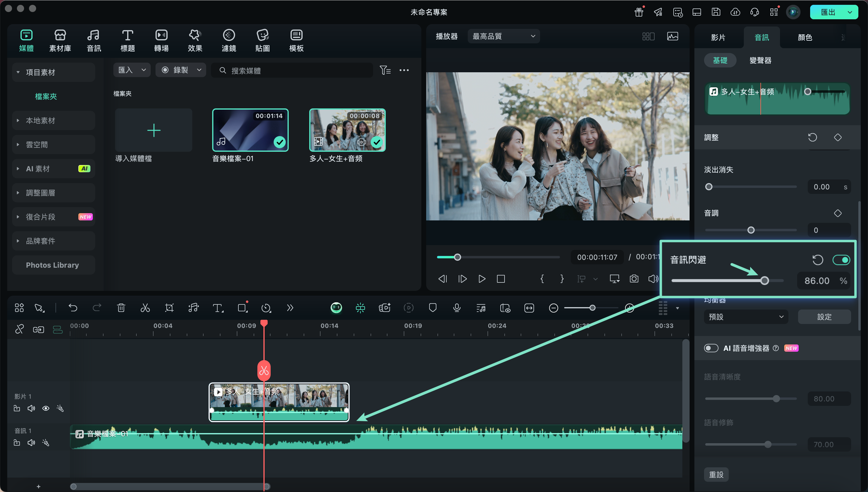Open the 檔案夾 folder item
The image size is (868, 492).
pyautogui.click(x=46, y=96)
